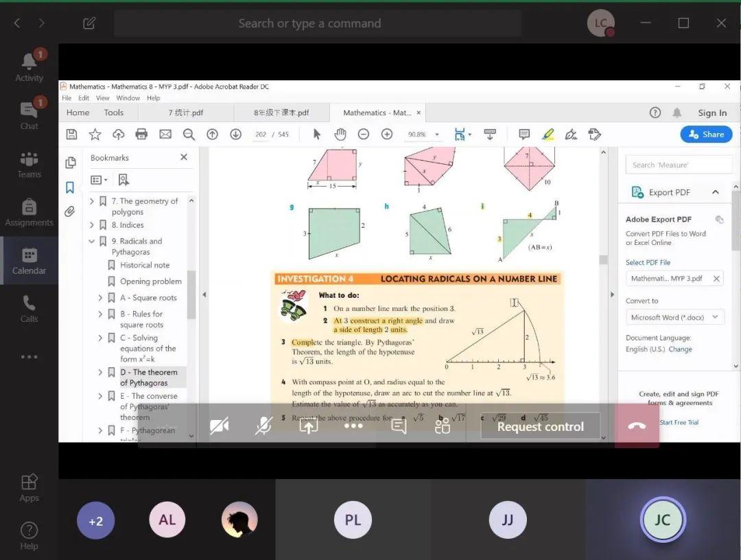This screenshot has width=741, height=560.
Task: Collapse the 9. Radicals and Pythagoras bookmark
Action: pyautogui.click(x=92, y=241)
